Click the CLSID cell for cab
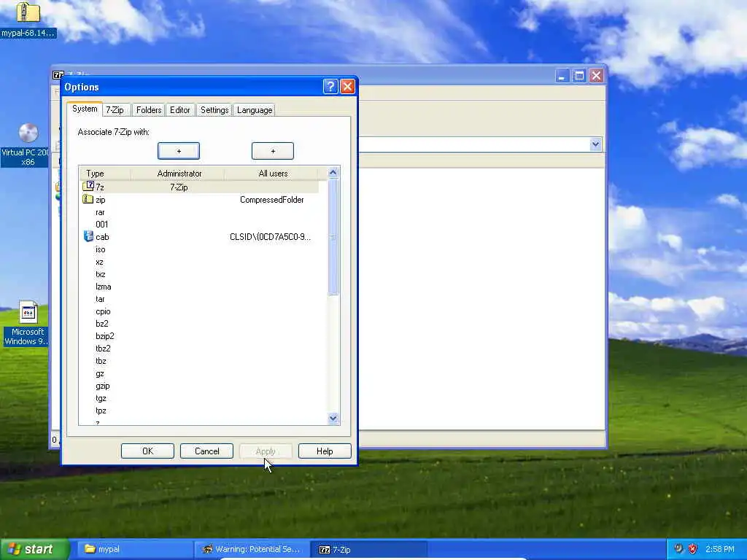 tap(270, 237)
